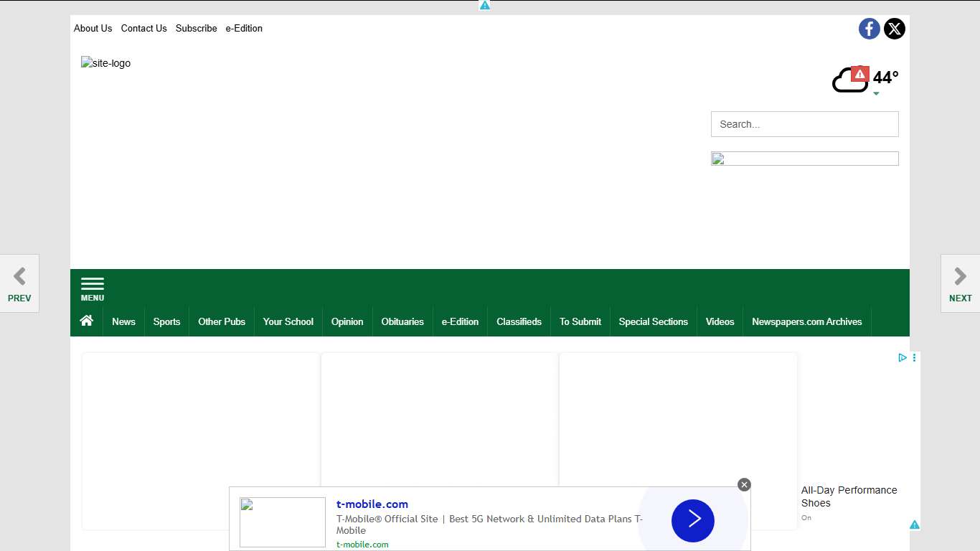Image resolution: width=980 pixels, height=551 pixels.
Task: Open the X (Twitter) social icon
Action: (x=894, y=29)
